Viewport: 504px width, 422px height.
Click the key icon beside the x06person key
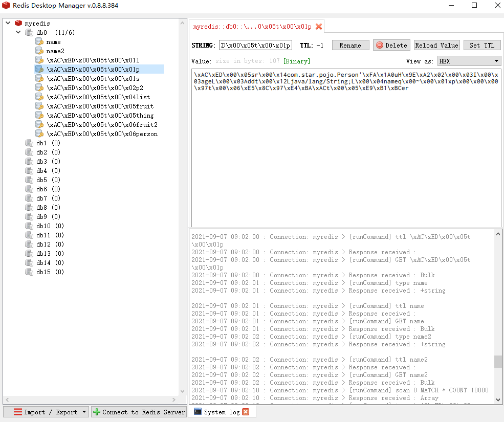[x=39, y=134]
